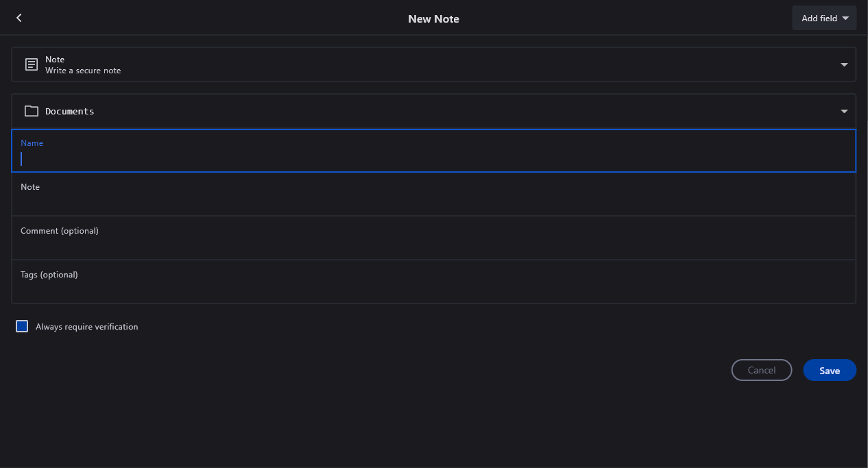Image resolution: width=868 pixels, height=468 pixels.
Task: Click the caret inside Add field
Action: (845, 19)
